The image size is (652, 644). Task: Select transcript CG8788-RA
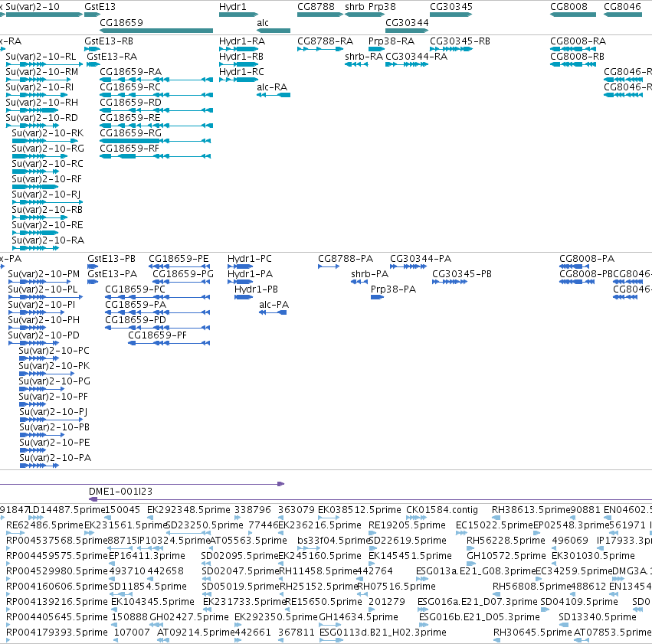(x=319, y=49)
